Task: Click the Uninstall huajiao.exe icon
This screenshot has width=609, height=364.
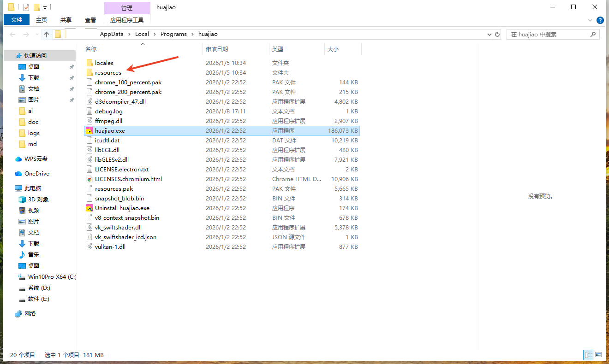Action: 90,208
